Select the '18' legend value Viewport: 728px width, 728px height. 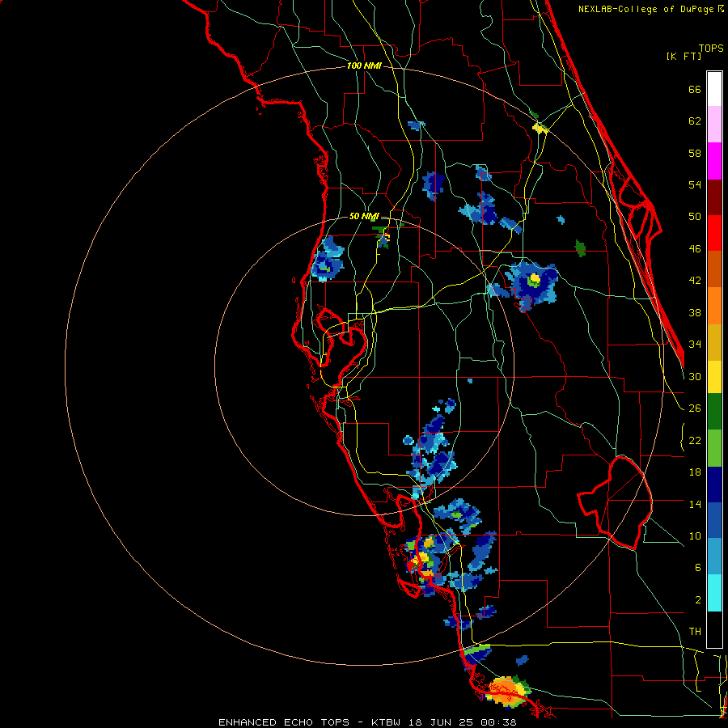[x=695, y=472]
